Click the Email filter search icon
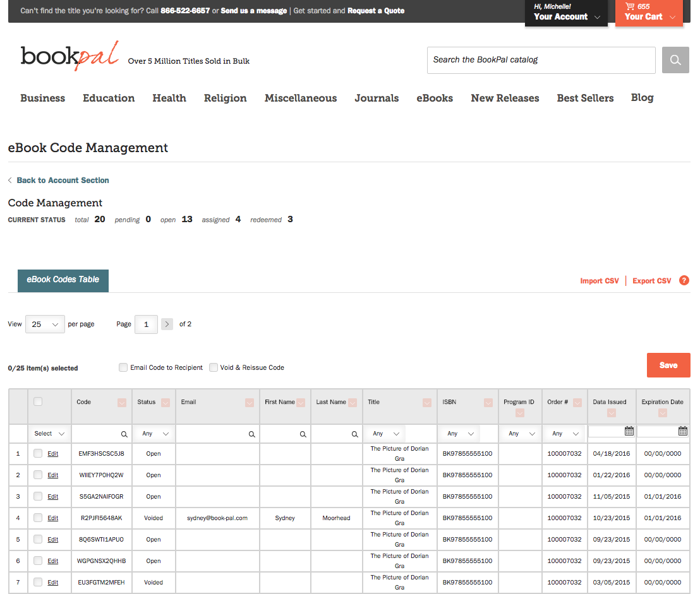 pos(252,434)
